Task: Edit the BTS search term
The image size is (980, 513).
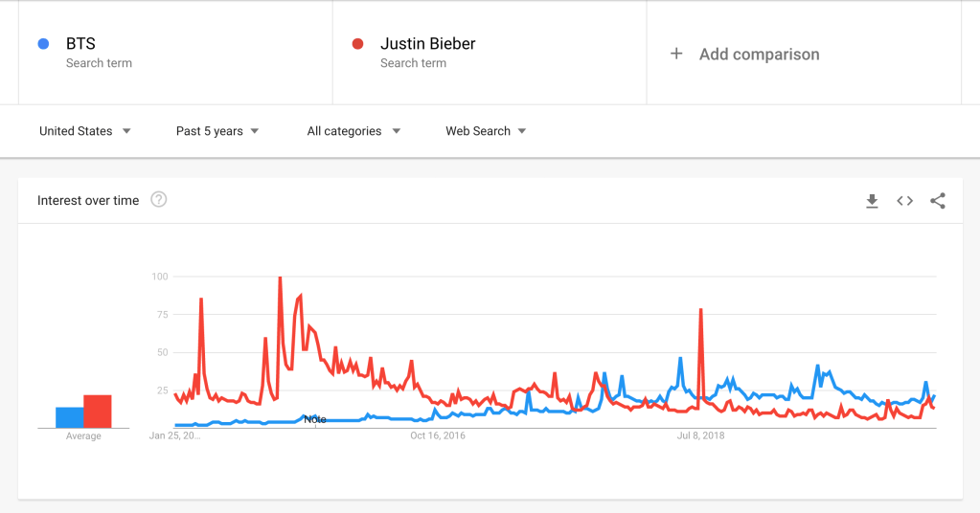Action: (x=80, y=44)
